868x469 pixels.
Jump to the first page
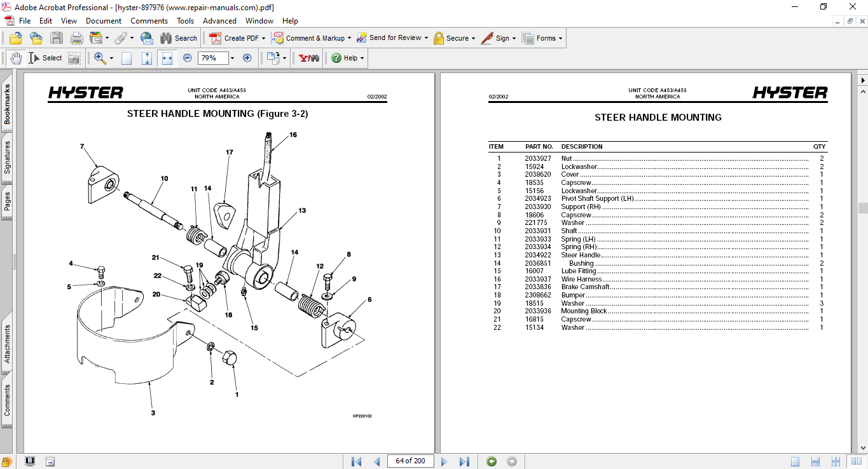(x=356, y=461)
